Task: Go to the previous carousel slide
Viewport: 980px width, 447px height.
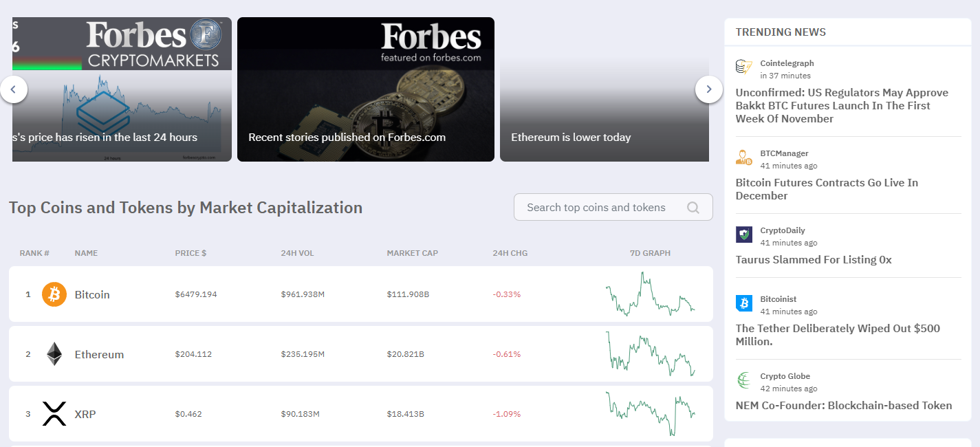Action: tap(14, 89)
